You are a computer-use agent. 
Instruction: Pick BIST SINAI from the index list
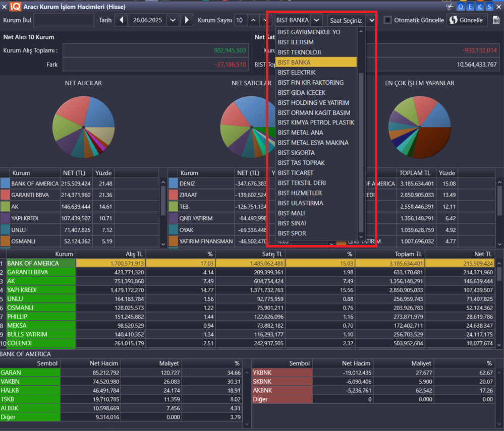[x=316, y=223]
